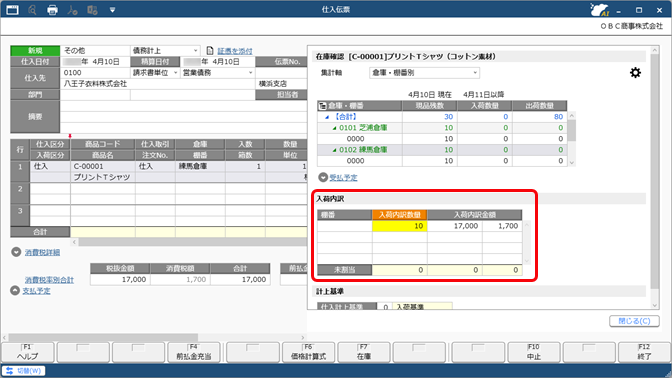Click the その他 field next to 新規
Screen dimensions: 672x378
point(95,51)
